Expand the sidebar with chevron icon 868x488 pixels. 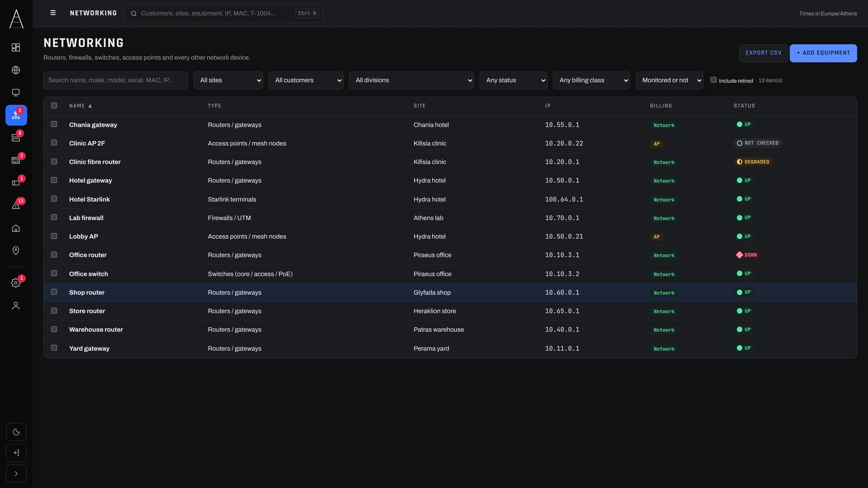[16, 474]
